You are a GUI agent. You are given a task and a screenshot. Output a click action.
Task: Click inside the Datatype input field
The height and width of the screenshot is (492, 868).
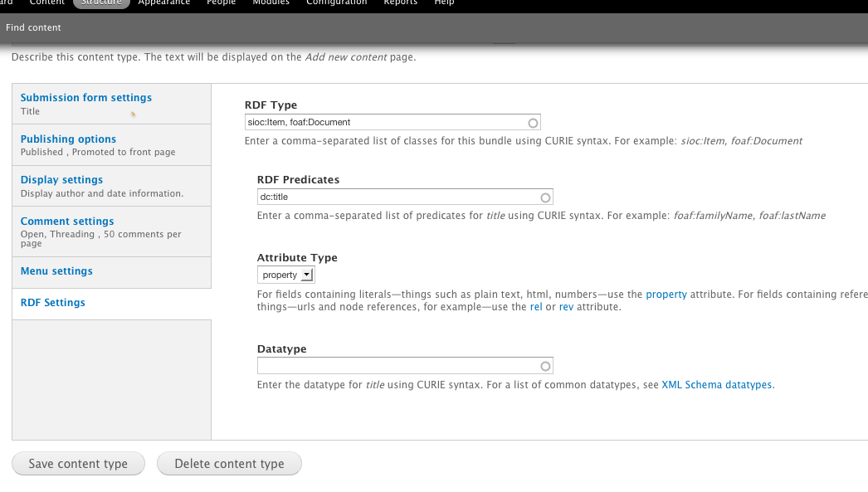(x=398, y=365)
